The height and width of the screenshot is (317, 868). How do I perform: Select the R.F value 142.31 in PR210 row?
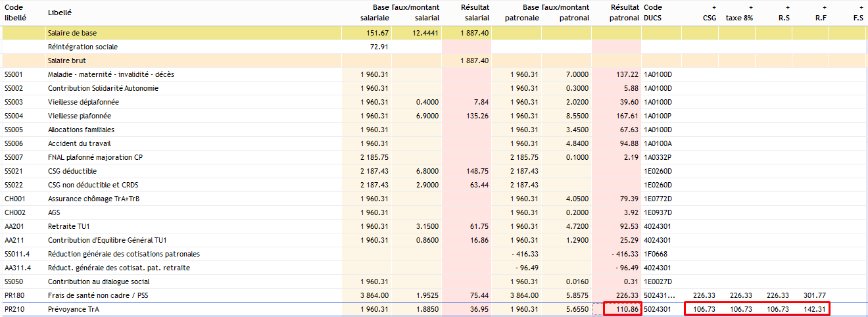(814, 309)
